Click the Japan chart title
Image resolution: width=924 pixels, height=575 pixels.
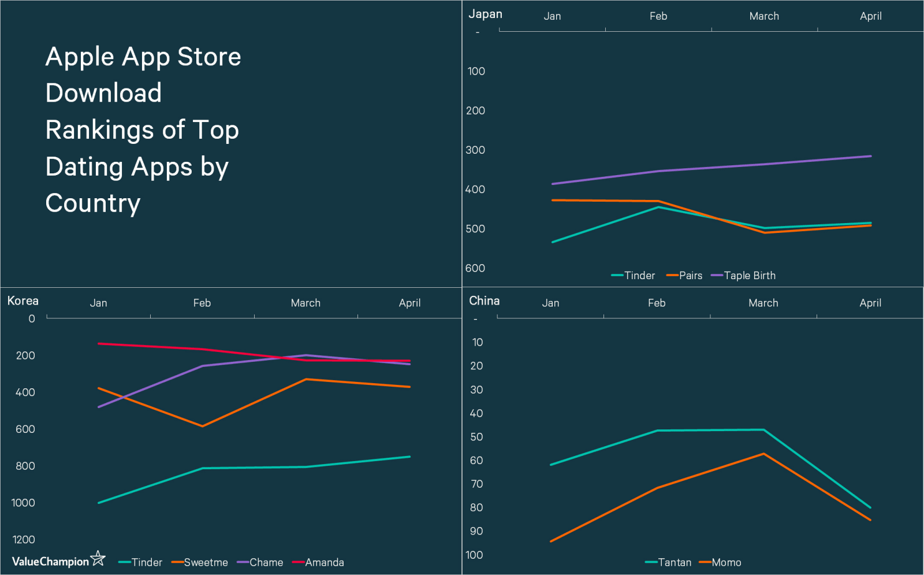[485, 14]
